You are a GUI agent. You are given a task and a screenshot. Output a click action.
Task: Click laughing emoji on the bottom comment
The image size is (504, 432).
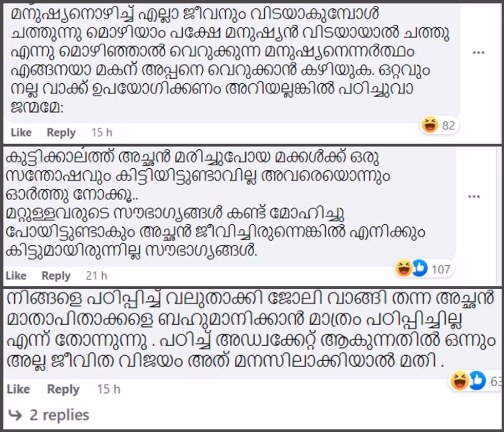(x=459, y=381)
